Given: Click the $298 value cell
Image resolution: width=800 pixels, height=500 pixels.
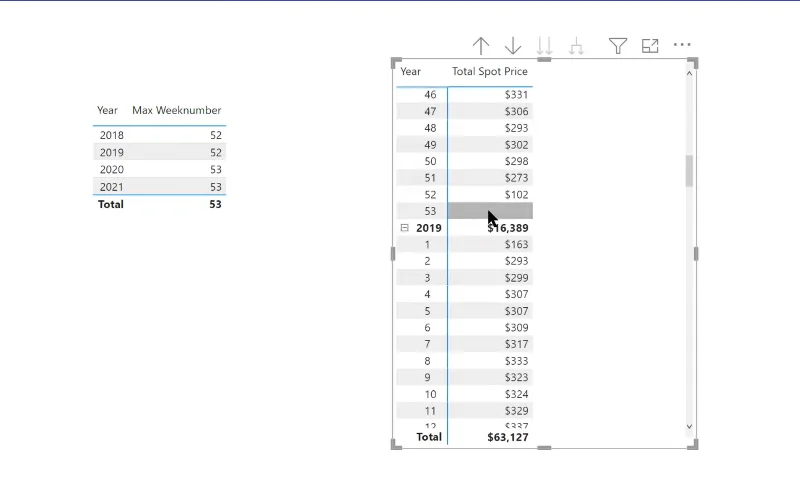Looking at the screenshot, I should click(516, 161).
